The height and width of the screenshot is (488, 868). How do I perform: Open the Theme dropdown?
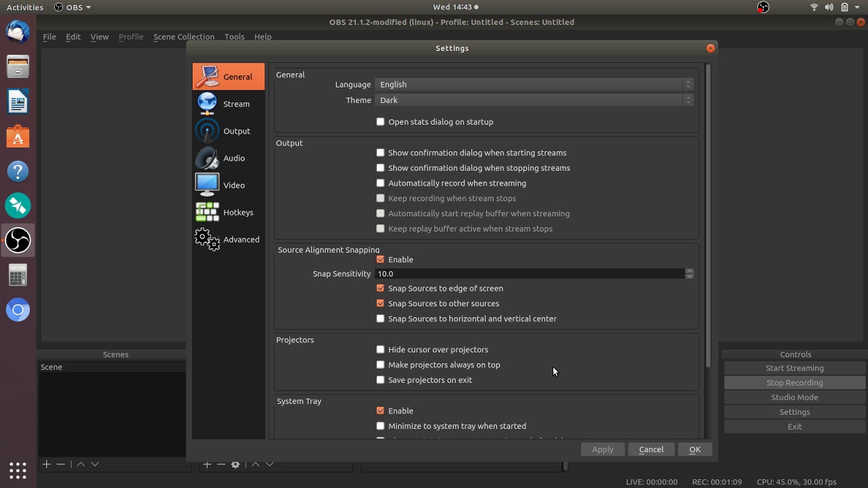(534, 100)
